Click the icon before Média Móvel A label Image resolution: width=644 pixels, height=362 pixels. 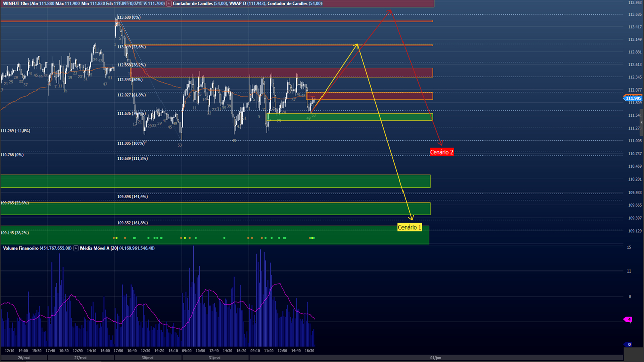point(76,248)
